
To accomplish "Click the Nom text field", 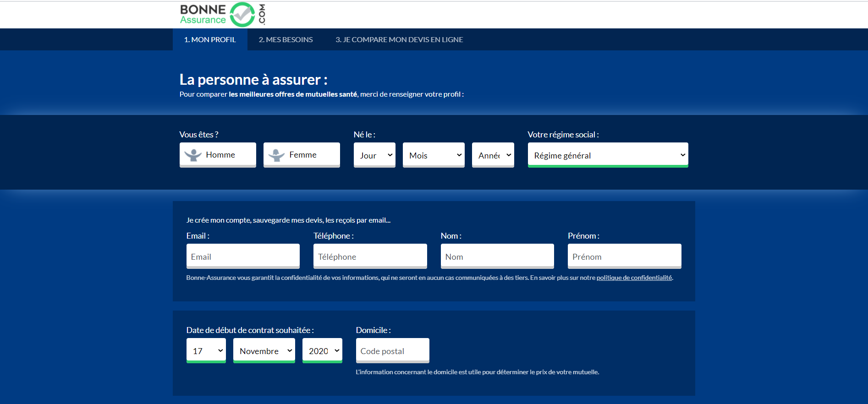I will pyautogui.click(x=497, y=257).
